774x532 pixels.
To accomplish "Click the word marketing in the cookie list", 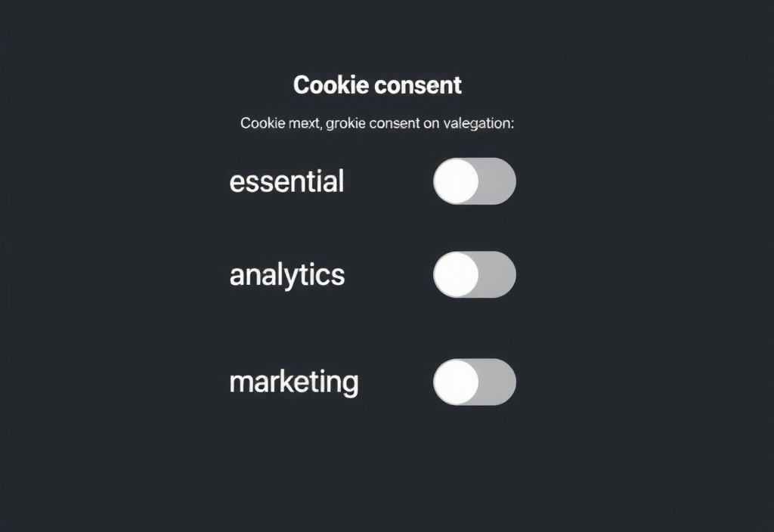I will point(294,382).
